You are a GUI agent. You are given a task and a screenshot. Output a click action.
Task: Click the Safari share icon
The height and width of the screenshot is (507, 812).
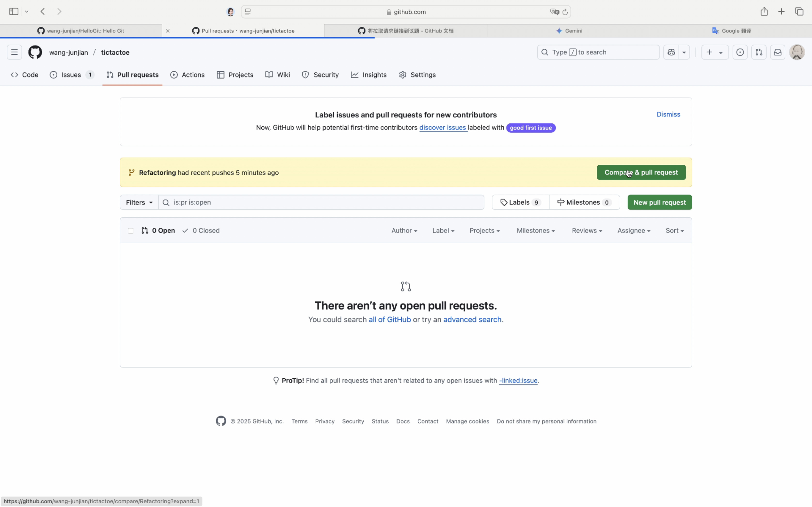[x=764, y=12]
